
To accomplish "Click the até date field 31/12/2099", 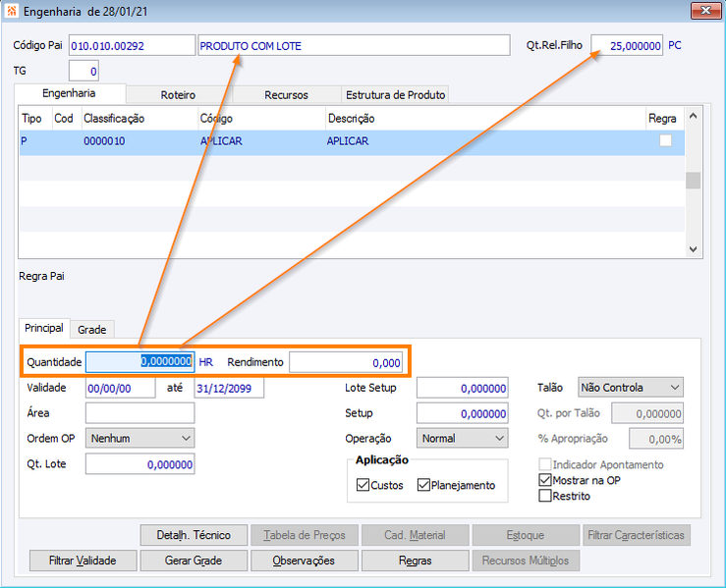I will click(x=229, y=388).
